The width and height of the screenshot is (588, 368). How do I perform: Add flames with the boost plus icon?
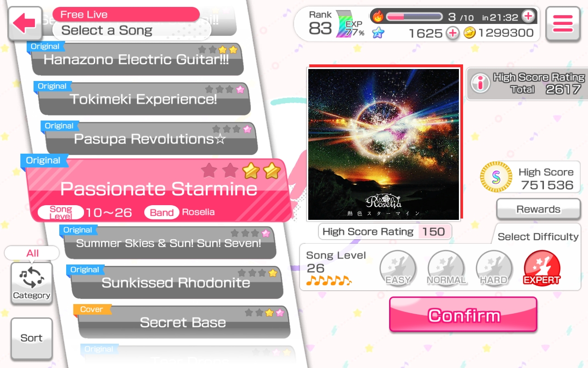tap(528, 17)
